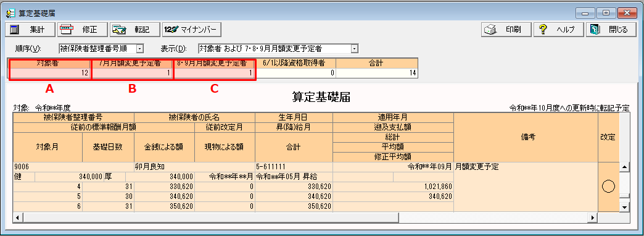Click the 現物による額 column header
This screenshot has width=644, height=236.
(225, 147)
